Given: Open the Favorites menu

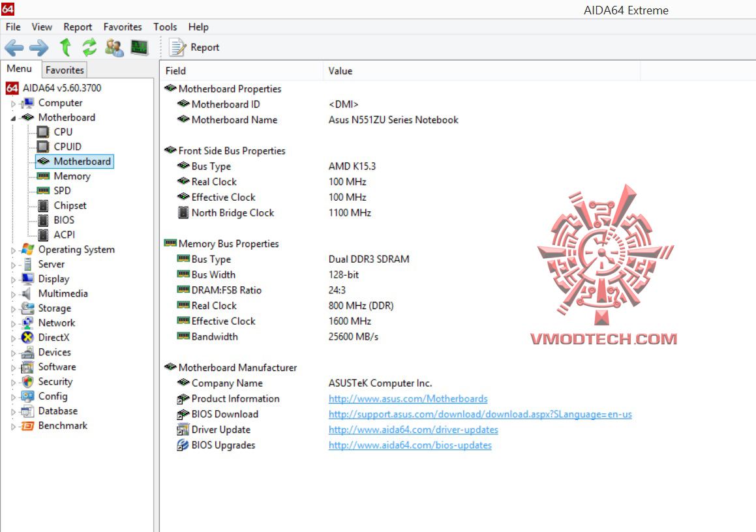Looking at the screenshot, I should (123, 27).
